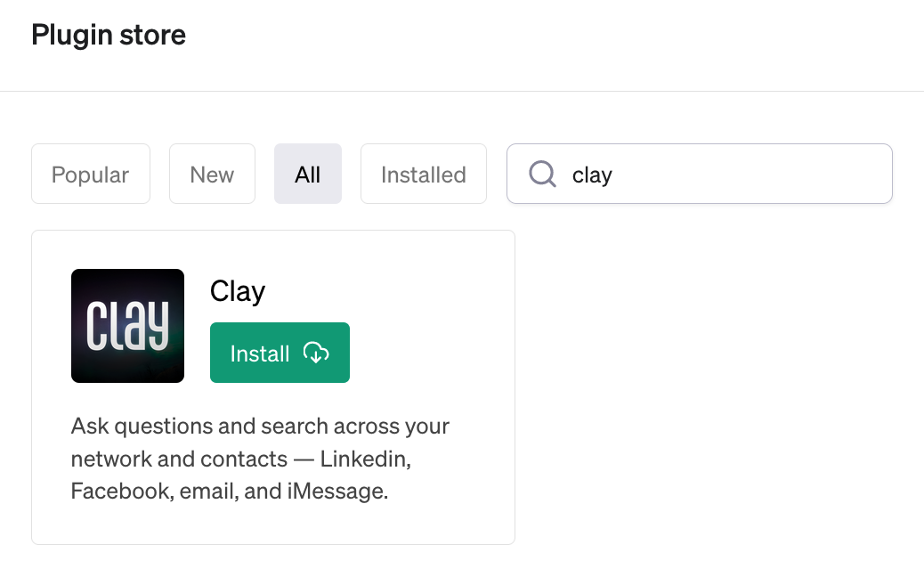Click the Clay plugin name
This screenshot has width=924, height=577.
(238, 291)
